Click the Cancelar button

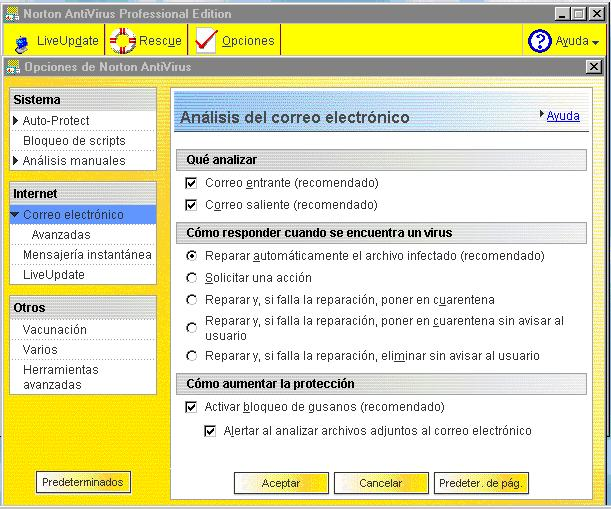pos(381,483)
